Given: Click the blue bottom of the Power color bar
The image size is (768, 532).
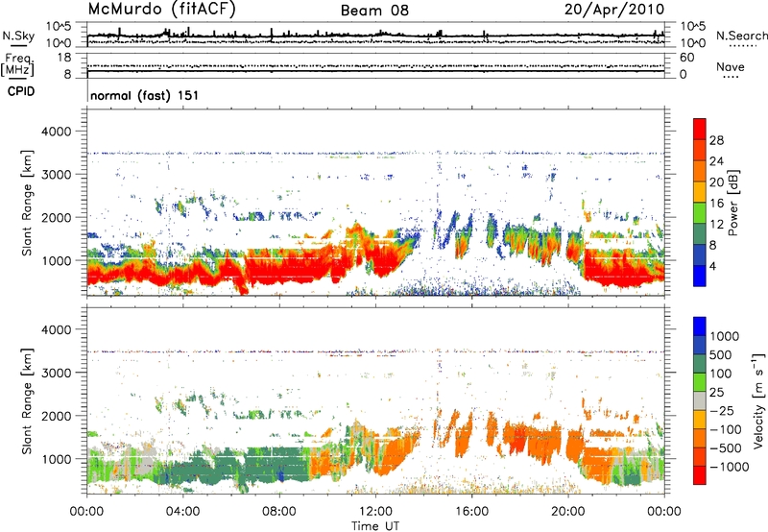Looking at the screenshot, I should (x=700, y=276).
